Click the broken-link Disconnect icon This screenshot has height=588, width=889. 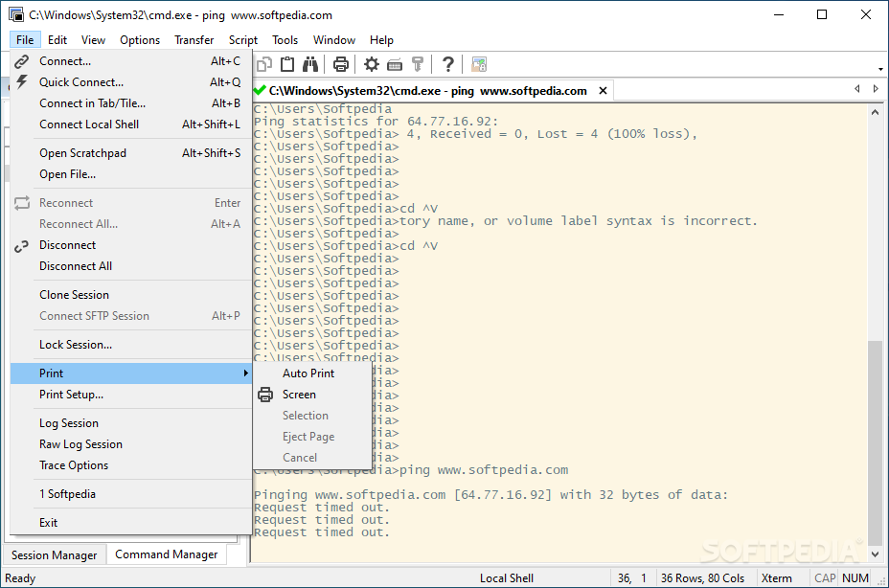pos(21,245)
